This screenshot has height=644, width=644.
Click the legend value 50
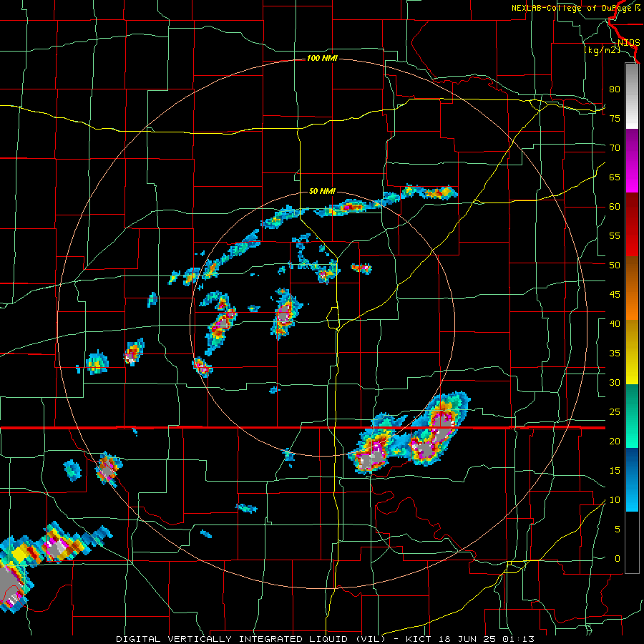click(615, 265)
